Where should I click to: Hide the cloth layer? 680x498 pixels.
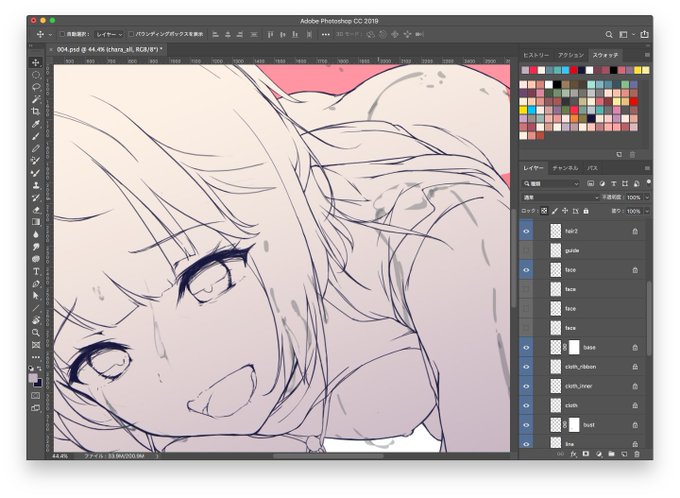[x=526, y=406]
